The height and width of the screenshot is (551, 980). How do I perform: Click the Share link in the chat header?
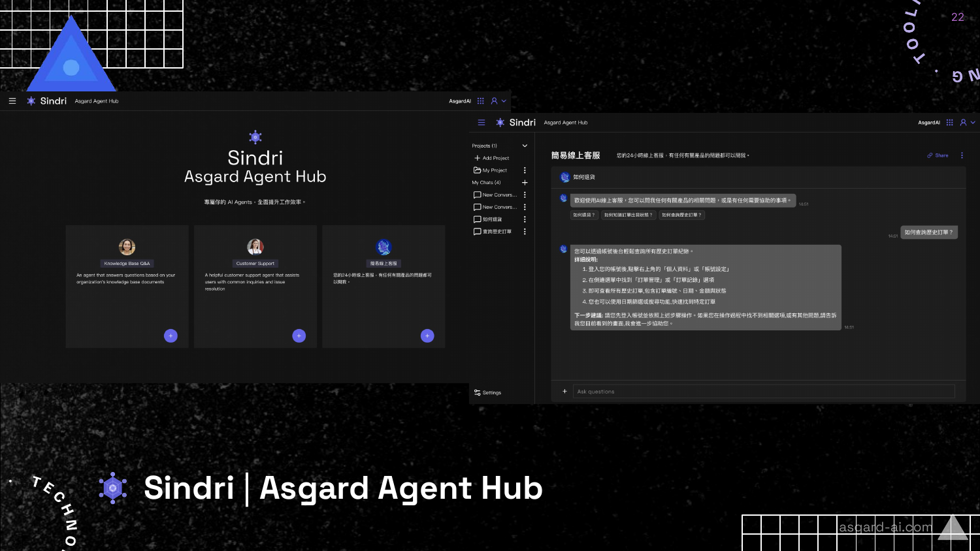[x=938, y=155]
